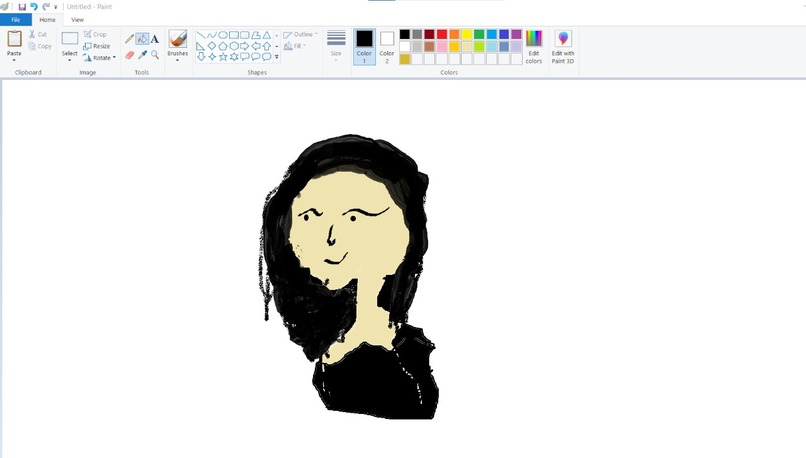Click Edit with Paint 3D
The image size is (806, 458).
[563, 47]
